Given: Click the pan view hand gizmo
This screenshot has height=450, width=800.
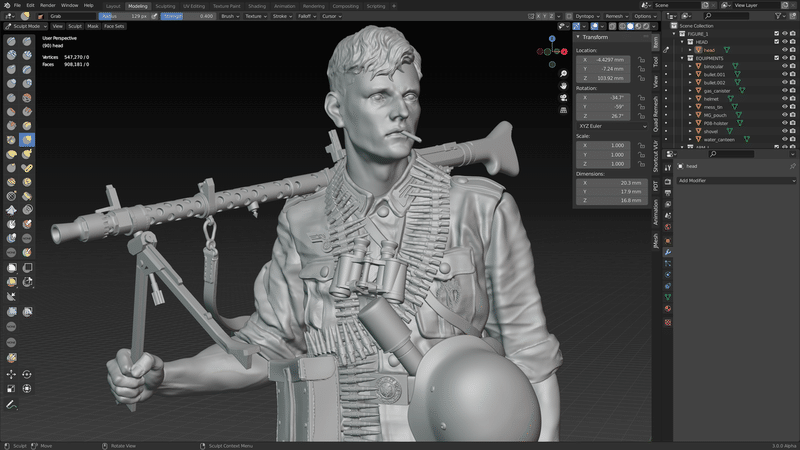Looking at the screenshot, I should click(563, 86).
